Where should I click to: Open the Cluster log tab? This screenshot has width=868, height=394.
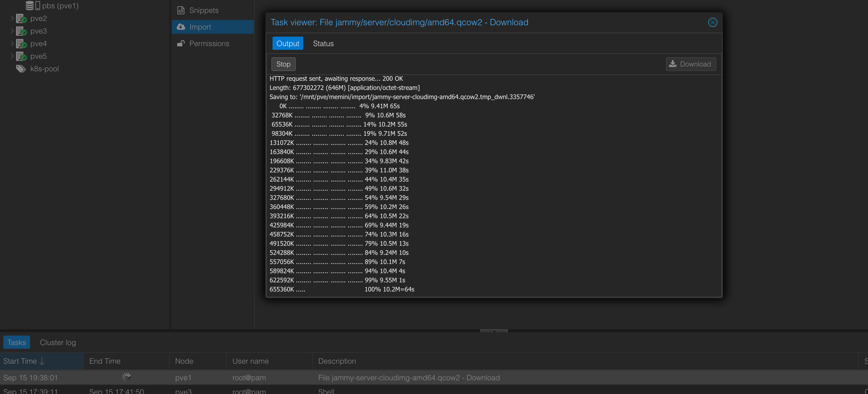coord(58,342)
